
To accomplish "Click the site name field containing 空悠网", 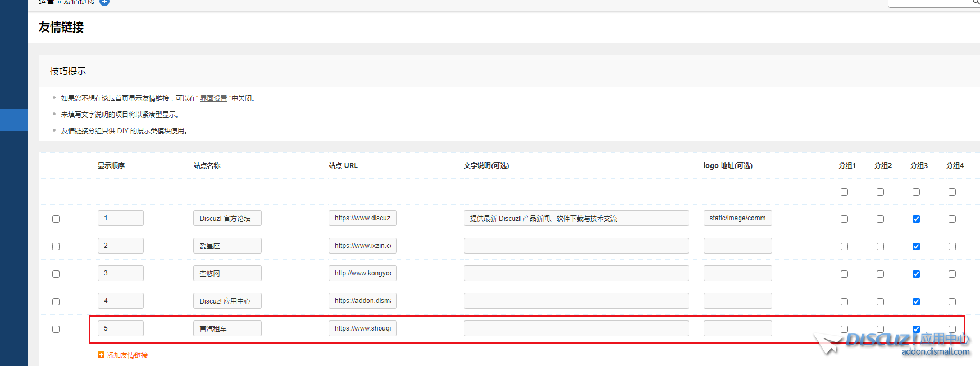I will coord(227,274).
